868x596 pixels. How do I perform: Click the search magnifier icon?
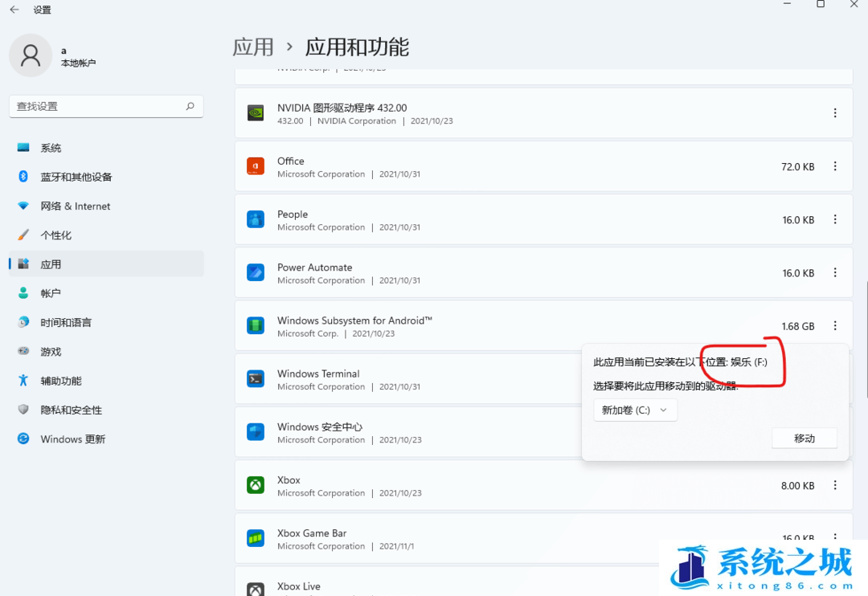click(190, 106)
